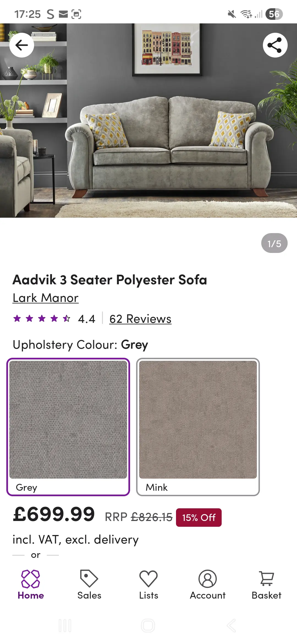Open the Account profile icon

pyautogui.click(x=208, y=578)
